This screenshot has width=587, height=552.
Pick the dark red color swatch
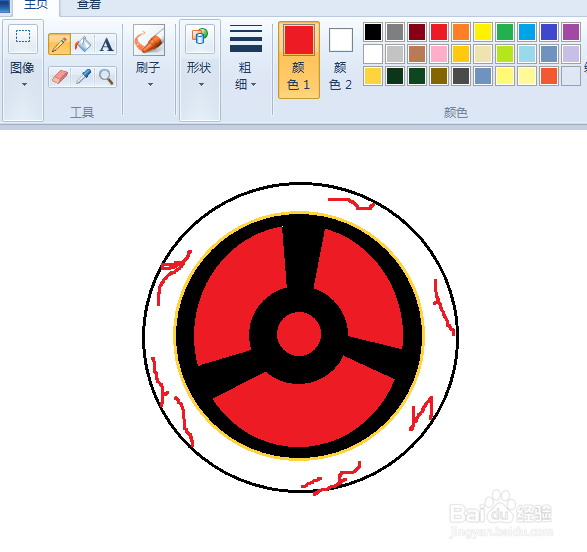[x=417, y=32]
